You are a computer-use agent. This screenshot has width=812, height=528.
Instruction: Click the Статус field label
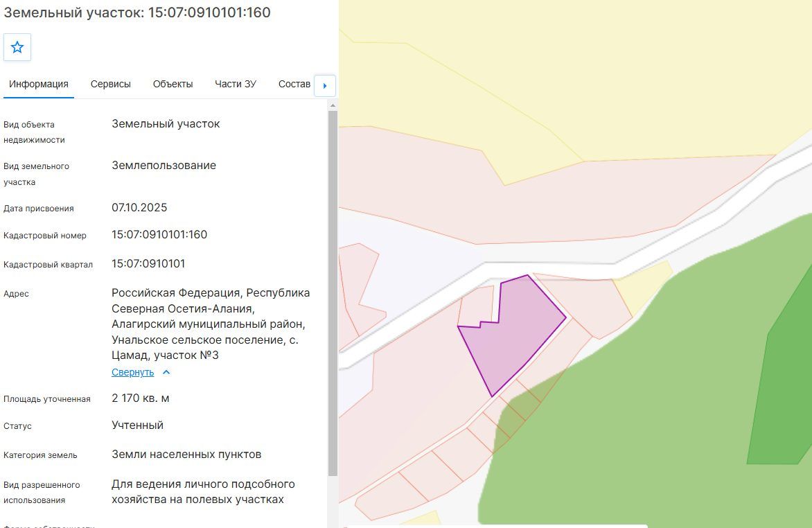pyautogui.click(x=17, y=426)
